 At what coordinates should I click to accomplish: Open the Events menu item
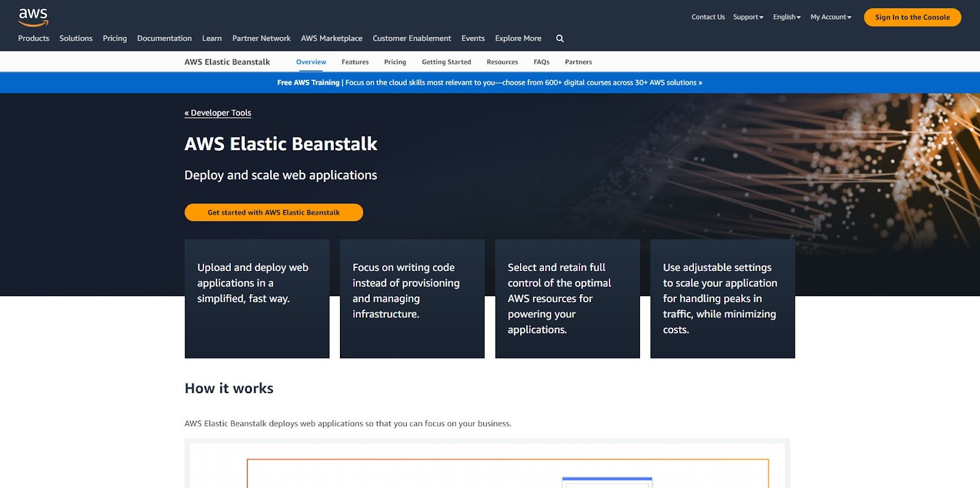coord(473,39)
